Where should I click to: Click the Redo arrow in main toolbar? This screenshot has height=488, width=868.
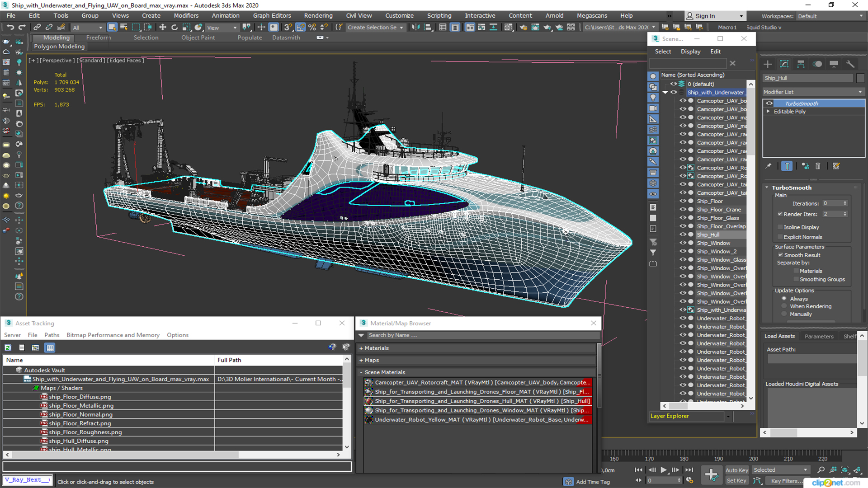(22, 27)
